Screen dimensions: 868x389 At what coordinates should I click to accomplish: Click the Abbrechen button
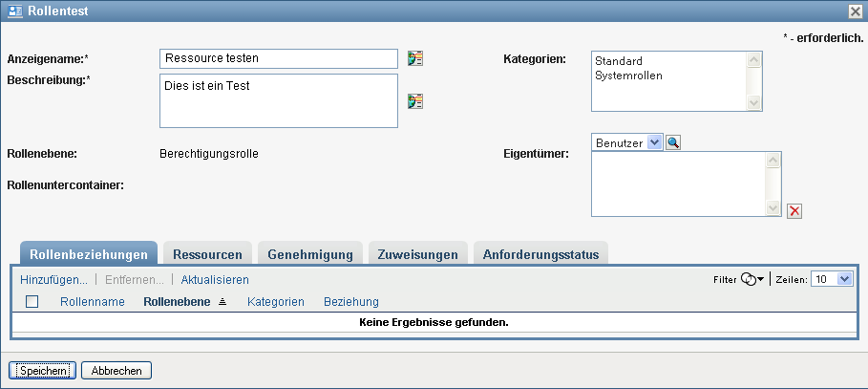[x=116, y=370]
